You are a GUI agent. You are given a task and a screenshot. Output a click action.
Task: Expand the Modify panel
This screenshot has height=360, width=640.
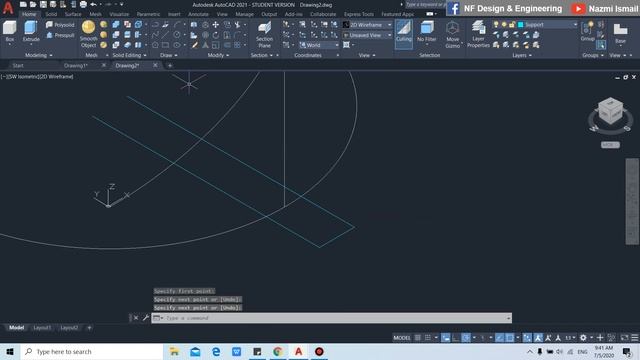tap(218, 55)
